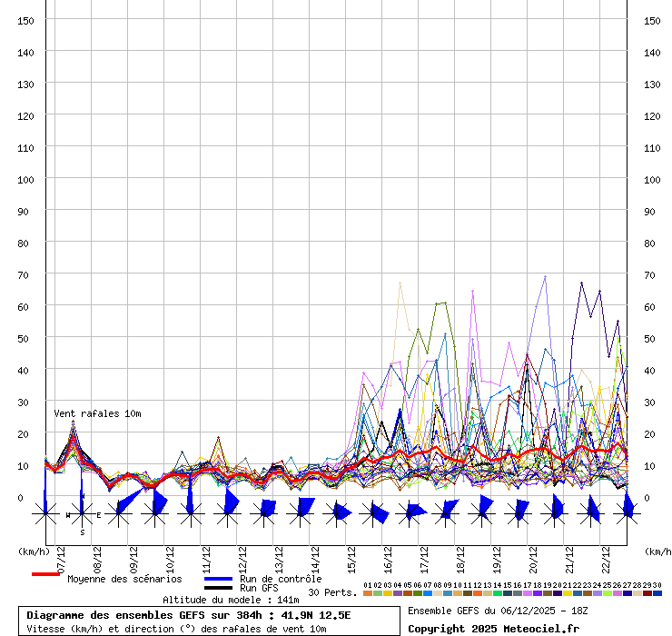Click the wind direction rose above 09/12

[x=118, y=513]
